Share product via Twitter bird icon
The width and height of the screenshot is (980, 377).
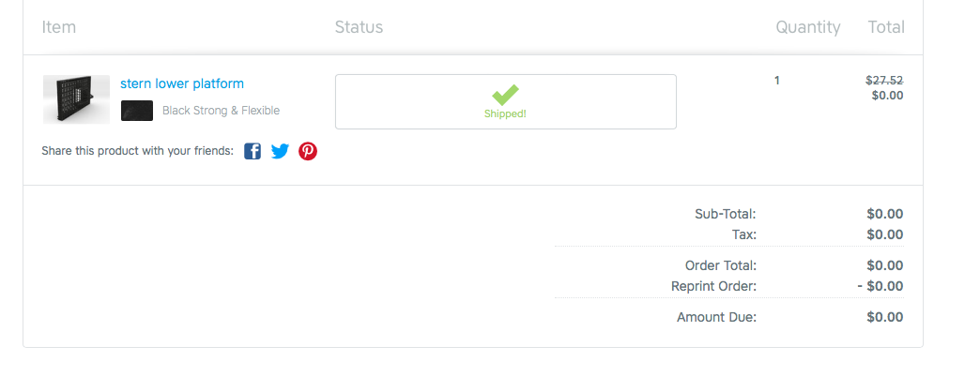(280, 151)
